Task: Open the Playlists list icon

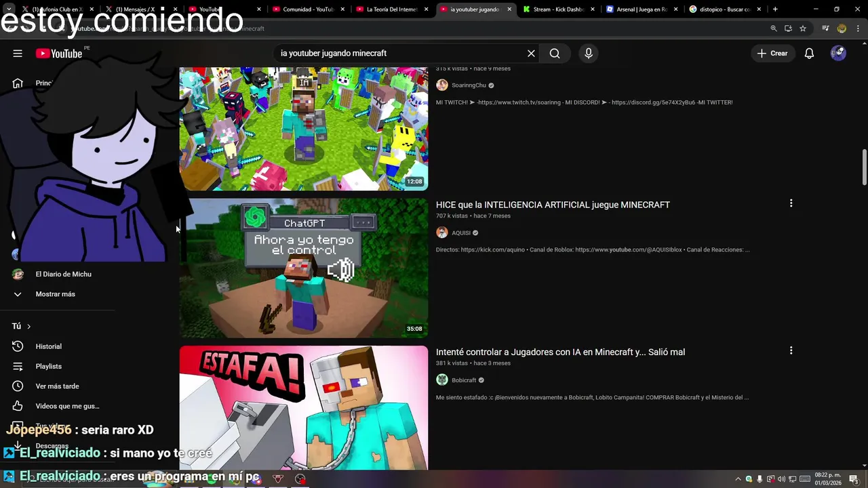Action: point(18,366)
